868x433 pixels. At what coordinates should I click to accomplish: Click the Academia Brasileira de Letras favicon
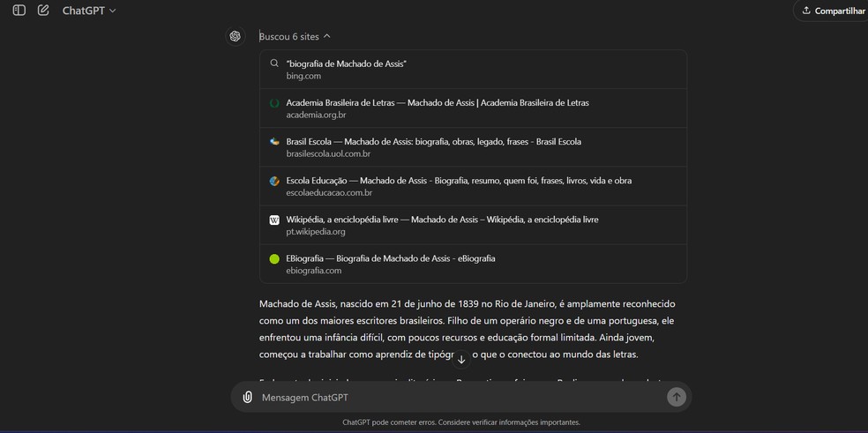[274, 103]
